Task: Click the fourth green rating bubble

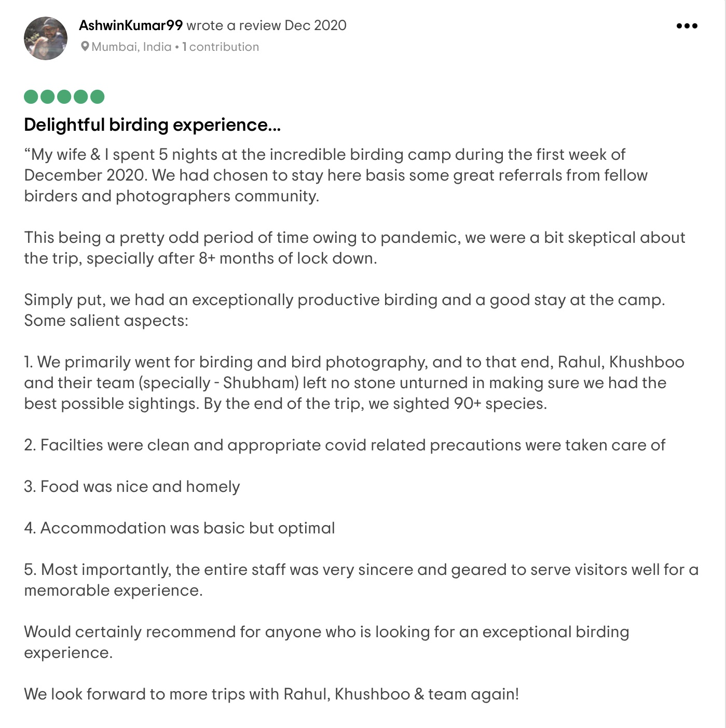Action: point(81,97)
